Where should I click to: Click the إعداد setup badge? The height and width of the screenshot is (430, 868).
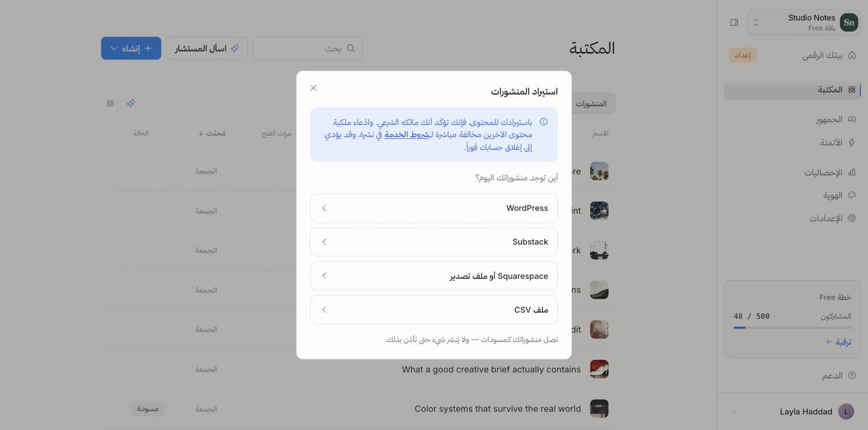point(743,55)
